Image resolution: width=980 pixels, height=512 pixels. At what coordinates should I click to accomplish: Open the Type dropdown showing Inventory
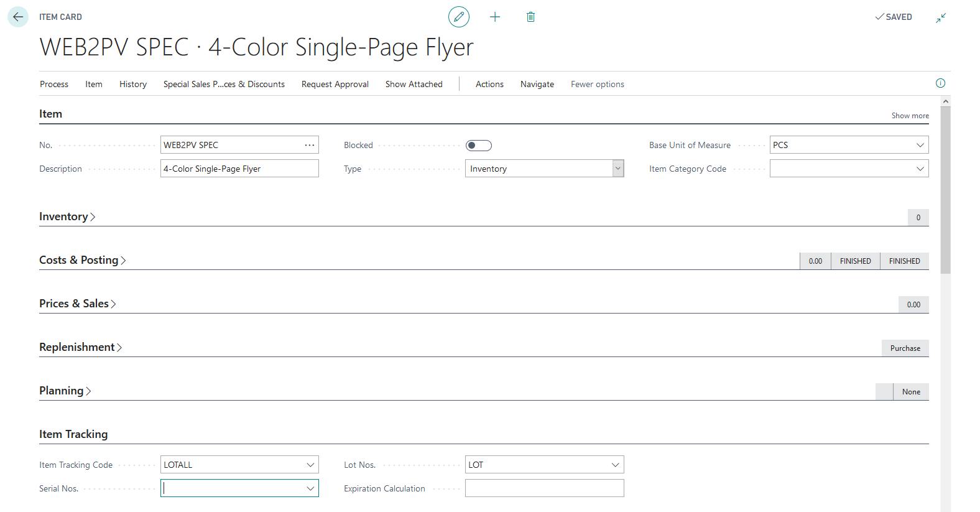pyautogui.click(x=618, y=169)
